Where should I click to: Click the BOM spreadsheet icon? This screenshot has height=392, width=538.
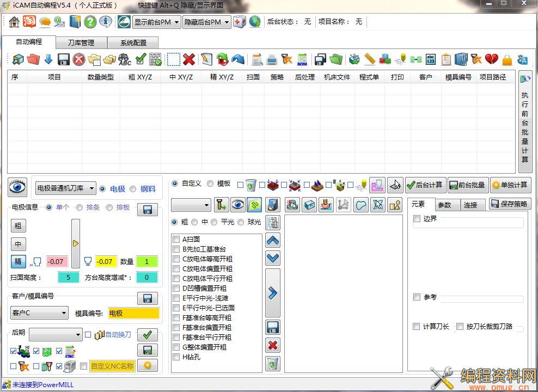point(302,59)
